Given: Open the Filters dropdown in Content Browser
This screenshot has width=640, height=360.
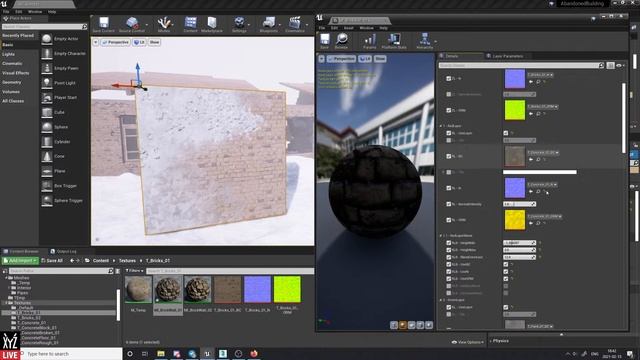Looking at the screenshot, I should pyautogui.click(x=134, y=271).
